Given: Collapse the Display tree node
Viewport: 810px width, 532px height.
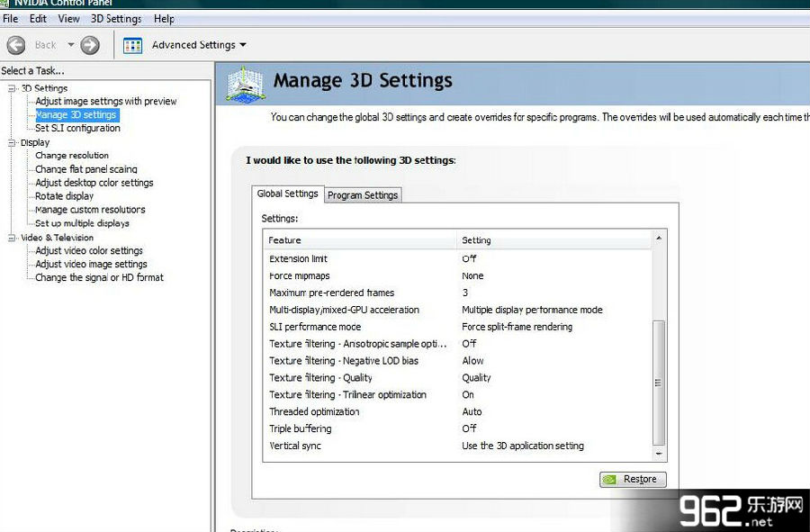Looking at the screenshot, I should (x=12, y=142).
